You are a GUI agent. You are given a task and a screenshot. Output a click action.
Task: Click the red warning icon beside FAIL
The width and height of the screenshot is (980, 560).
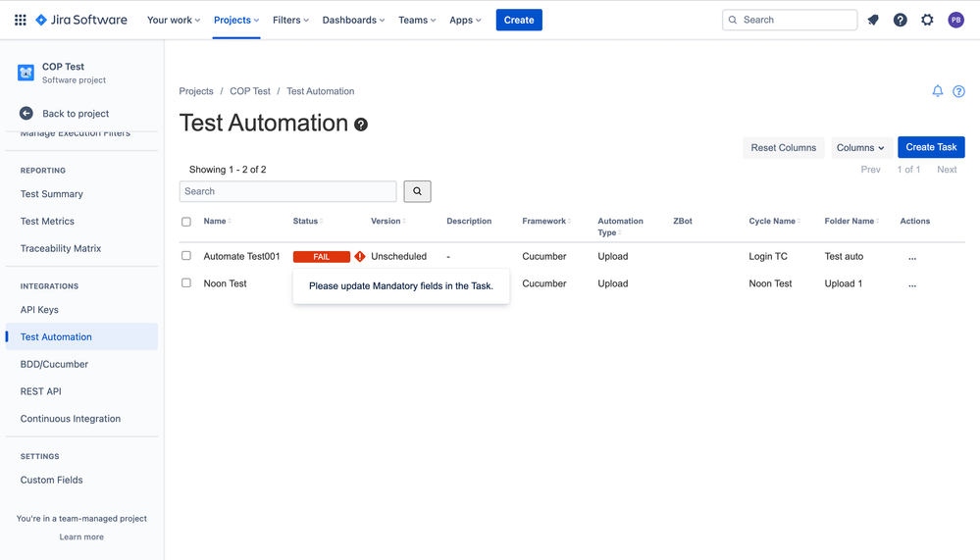(360, 256)
